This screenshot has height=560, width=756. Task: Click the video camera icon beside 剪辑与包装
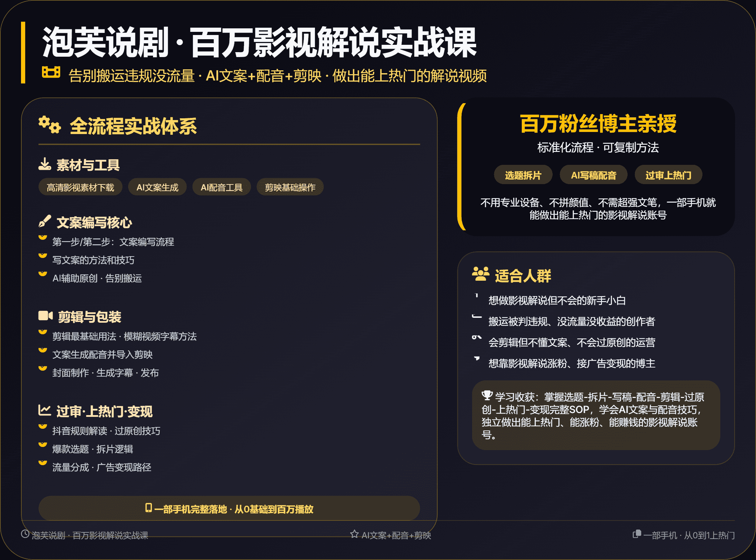(45, 316)
